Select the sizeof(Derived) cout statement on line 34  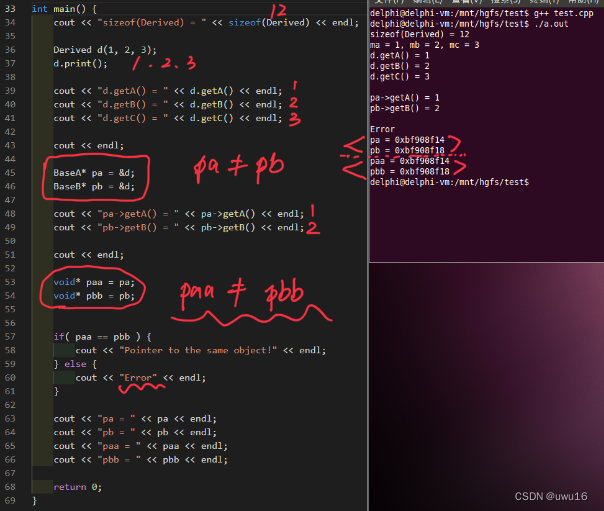(x=206, y=22)
